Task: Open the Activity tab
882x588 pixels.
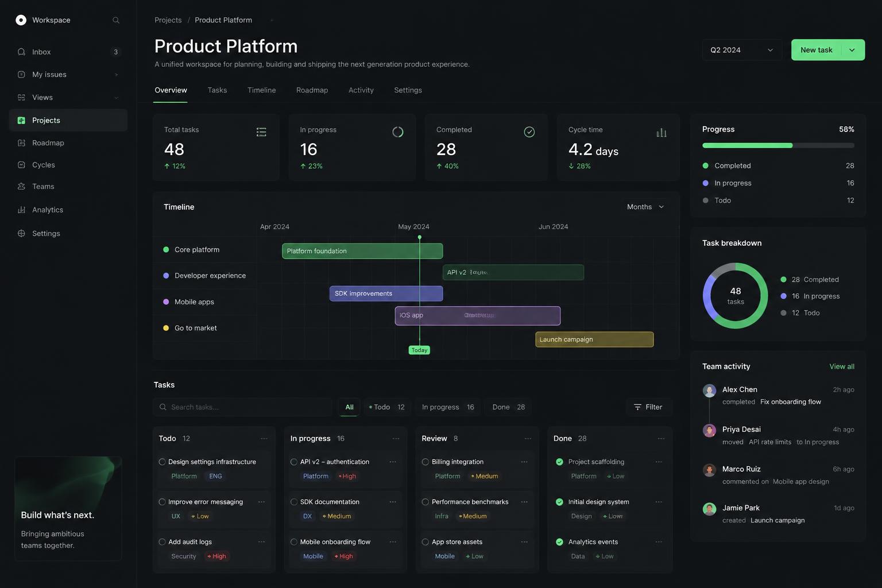Action: click(361, 90)
